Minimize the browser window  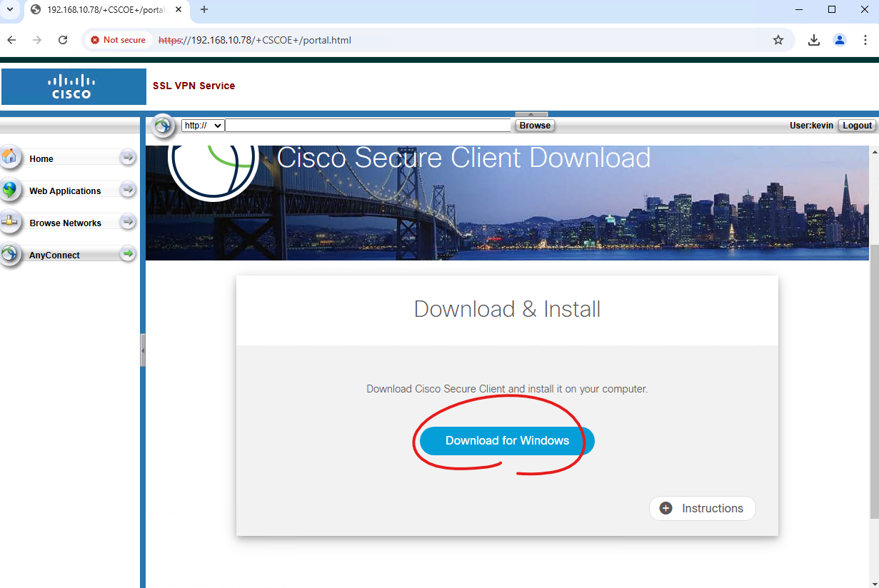click(x=798, y=9)
